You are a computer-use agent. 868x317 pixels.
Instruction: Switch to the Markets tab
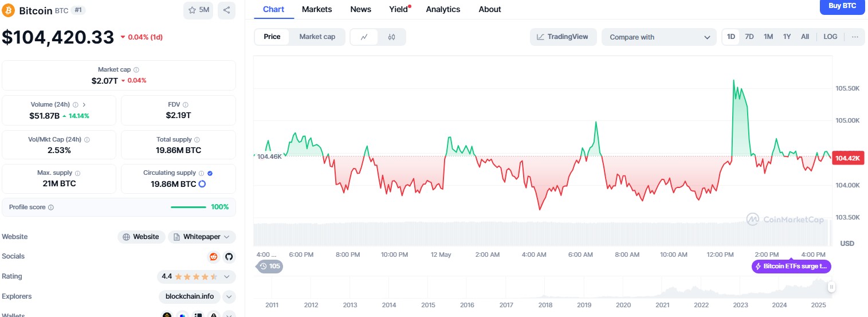(317, 9)
